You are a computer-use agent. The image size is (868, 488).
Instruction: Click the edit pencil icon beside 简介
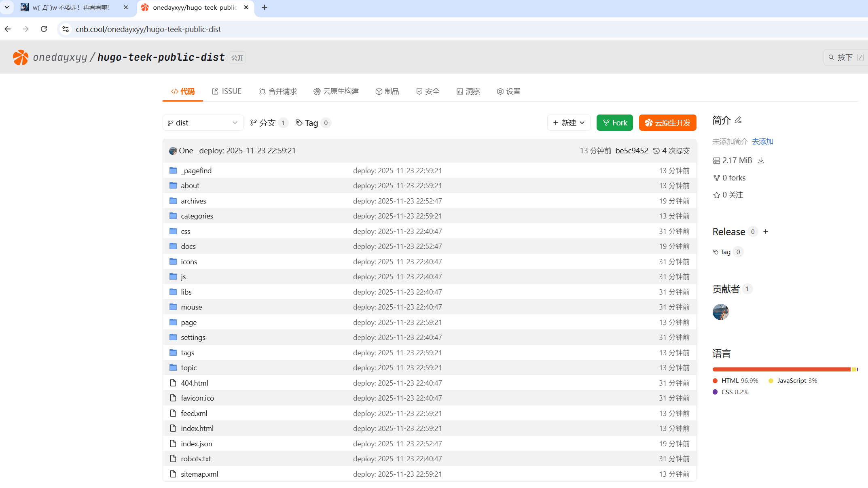738,120
